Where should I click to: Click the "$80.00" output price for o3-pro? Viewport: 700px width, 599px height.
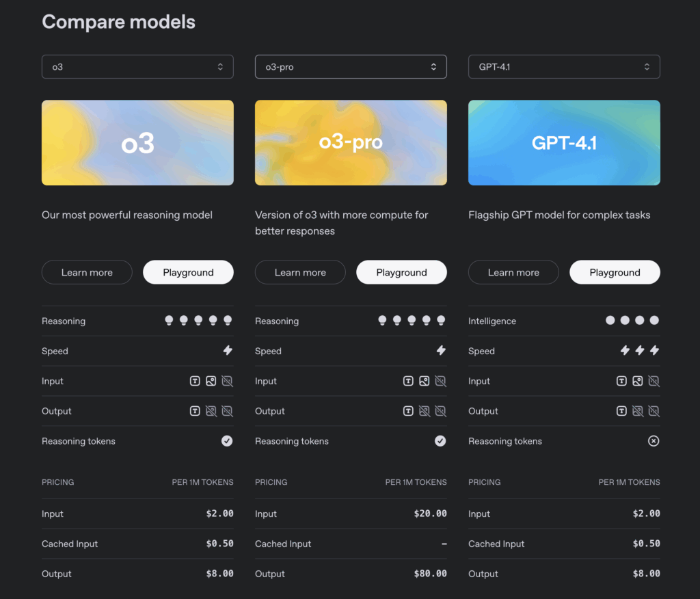(x=431, y=574)
